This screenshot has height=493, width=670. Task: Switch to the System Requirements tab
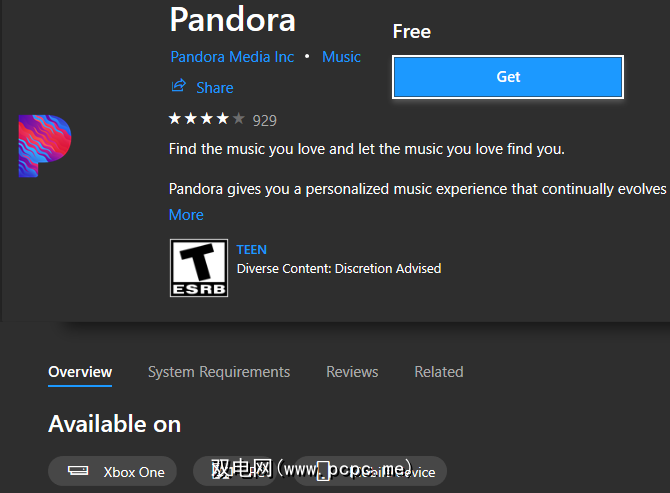[219, 372]
